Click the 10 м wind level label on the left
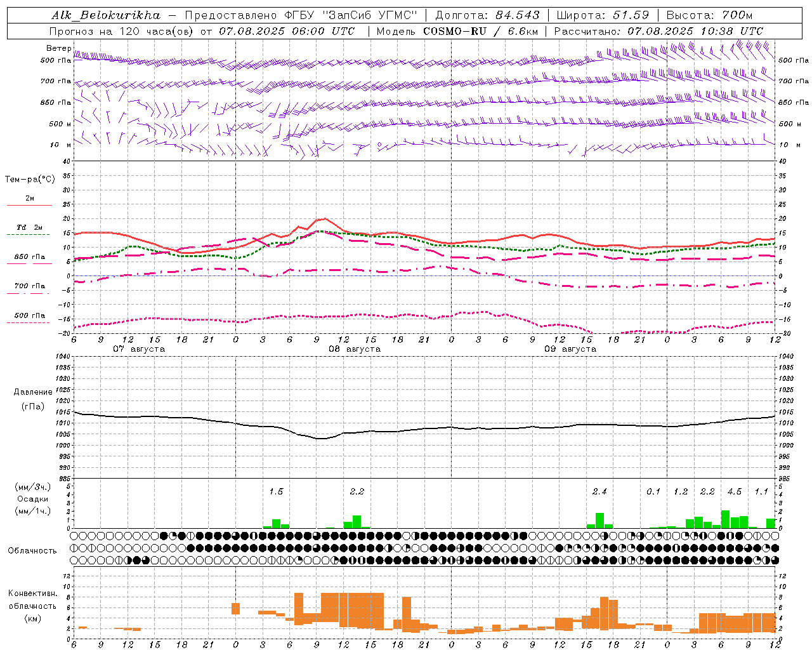 pyautogui.click(x=61, y=145)
